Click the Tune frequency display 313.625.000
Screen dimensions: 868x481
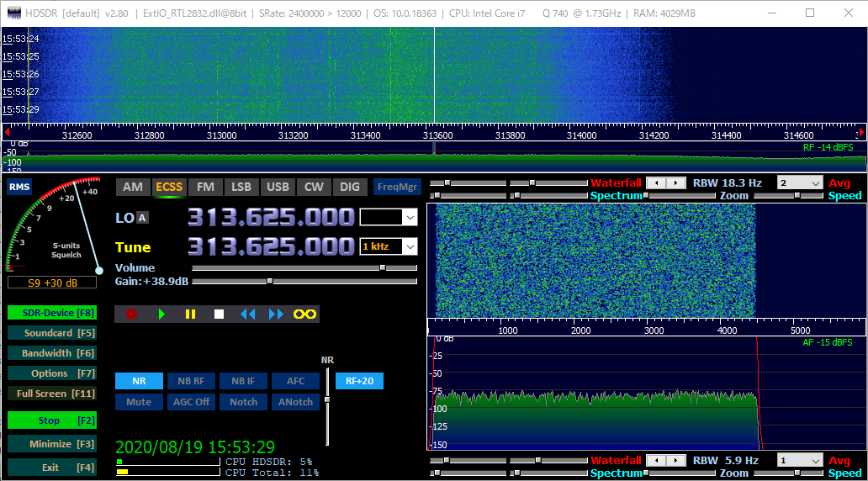pos(271,247)
